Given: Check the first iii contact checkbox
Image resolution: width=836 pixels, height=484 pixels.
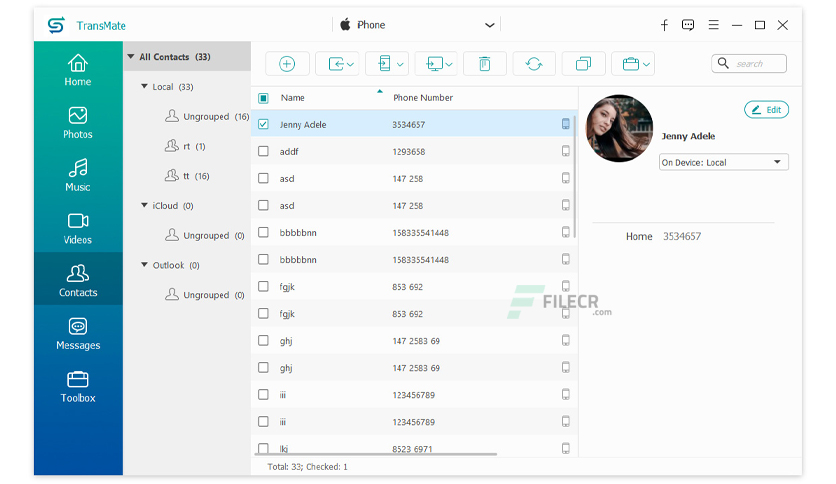Looking at the screenshot, I should pyautogui.click(x=263, y=394).
